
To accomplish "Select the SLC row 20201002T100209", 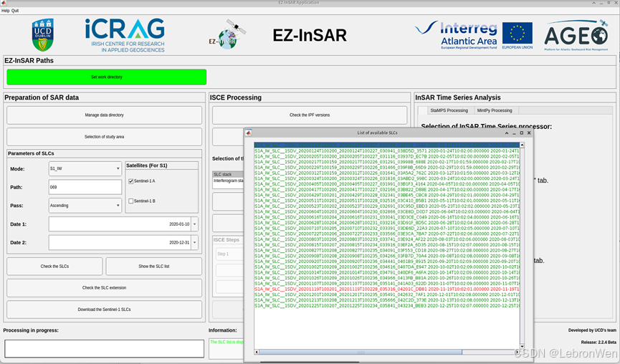I will [x=387, y=267].
